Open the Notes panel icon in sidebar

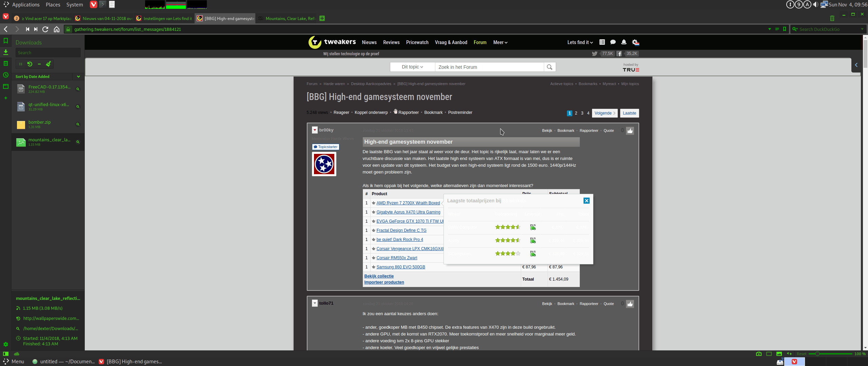(x=6, y=64)
